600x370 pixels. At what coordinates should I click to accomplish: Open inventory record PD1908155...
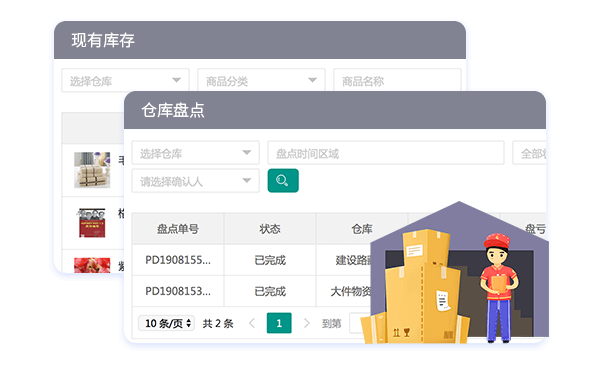tap(178, 260)
